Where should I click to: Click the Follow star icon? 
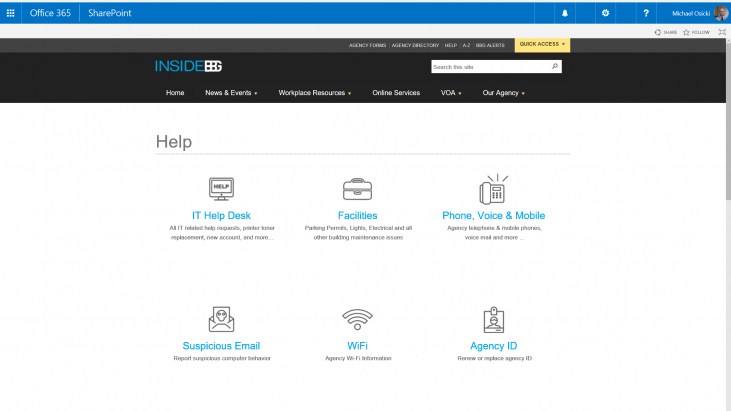pos(686,32)
